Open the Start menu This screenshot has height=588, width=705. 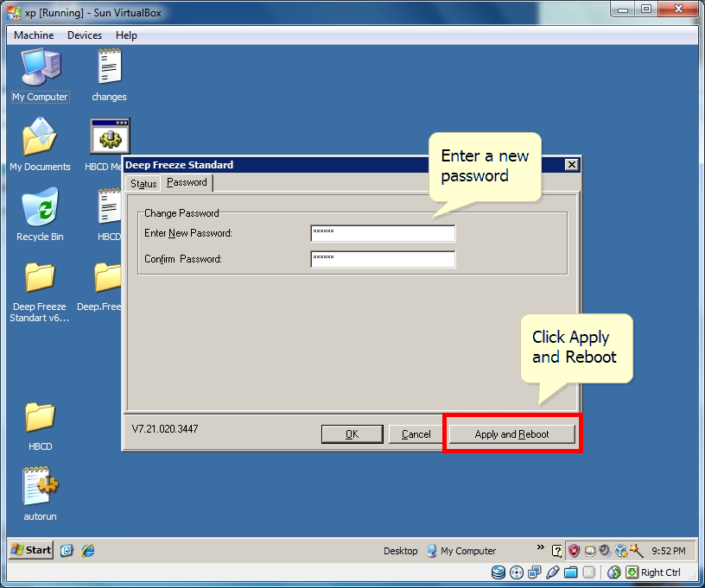29,550
